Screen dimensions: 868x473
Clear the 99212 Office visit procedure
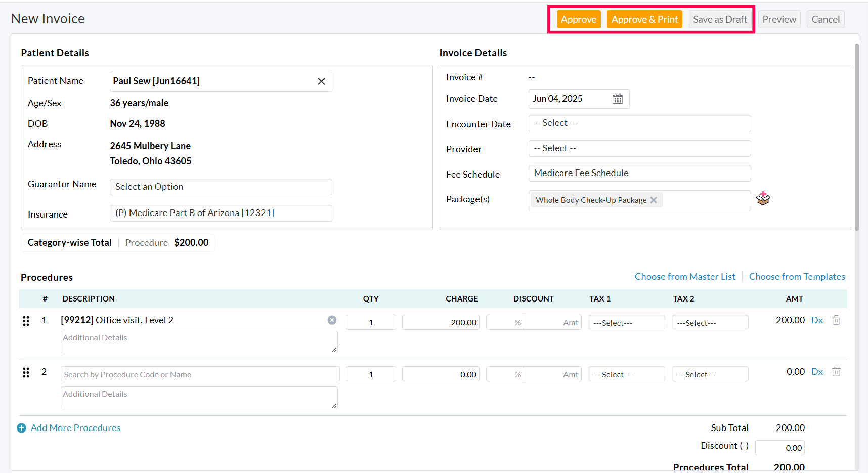332,320
